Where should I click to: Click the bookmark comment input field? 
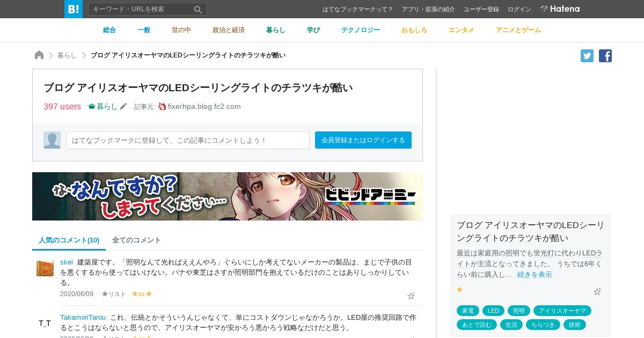coord(188,140)
